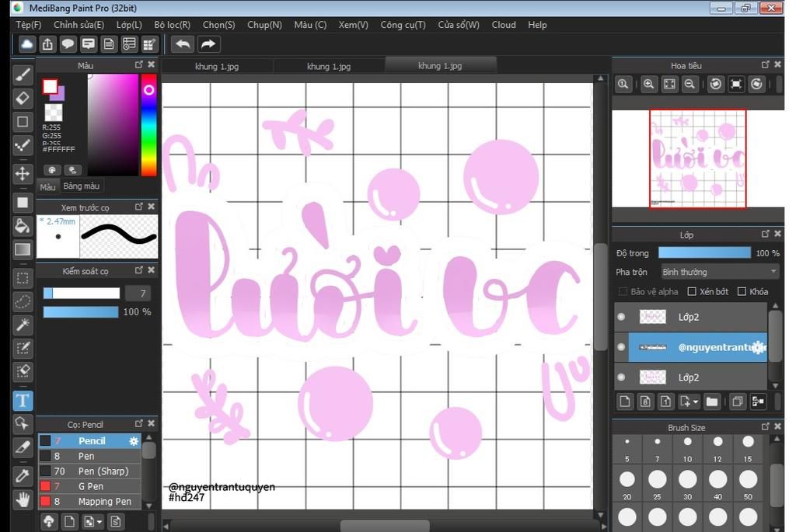Zoom in using navigator plus magnifier
Viewport: 796px width, 532px height.
point(648,84)
